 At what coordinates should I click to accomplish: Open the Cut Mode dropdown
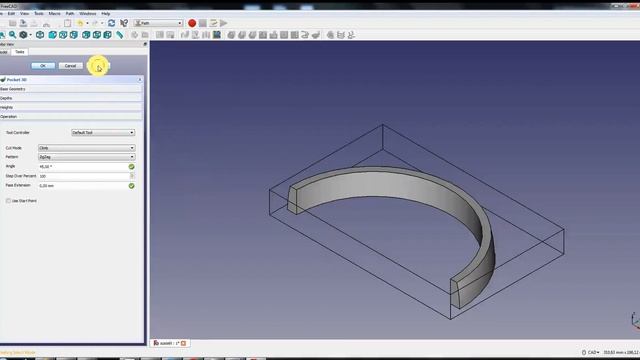click(87, 148)
